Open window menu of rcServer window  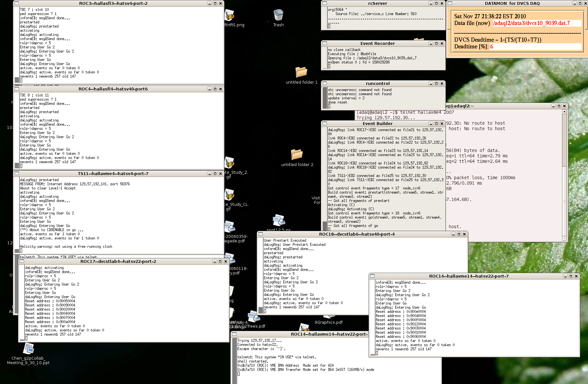click(325, 3)
